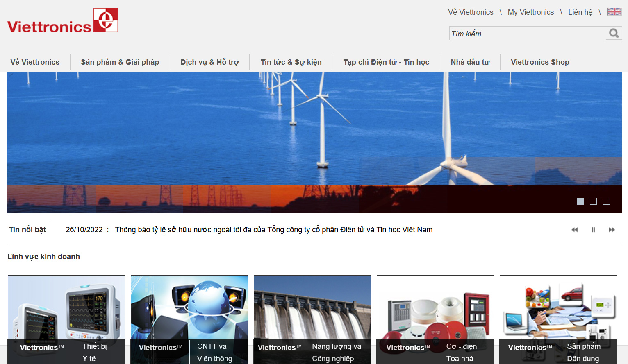Select the first banner slide indicator
This screenshot has height=364, width=628.
580,201
